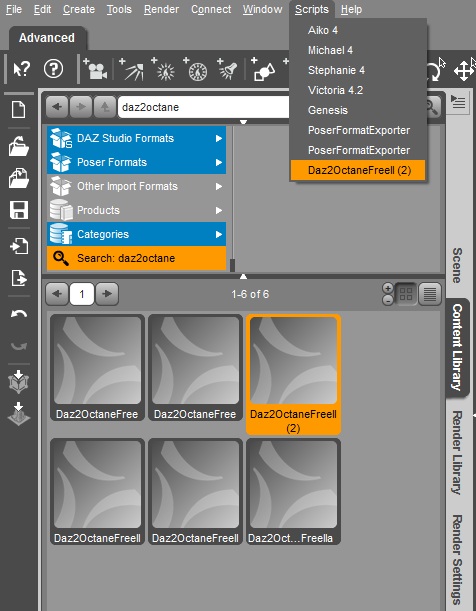Expand Categories arrow

pyautogui.click(x=219, y=234)
